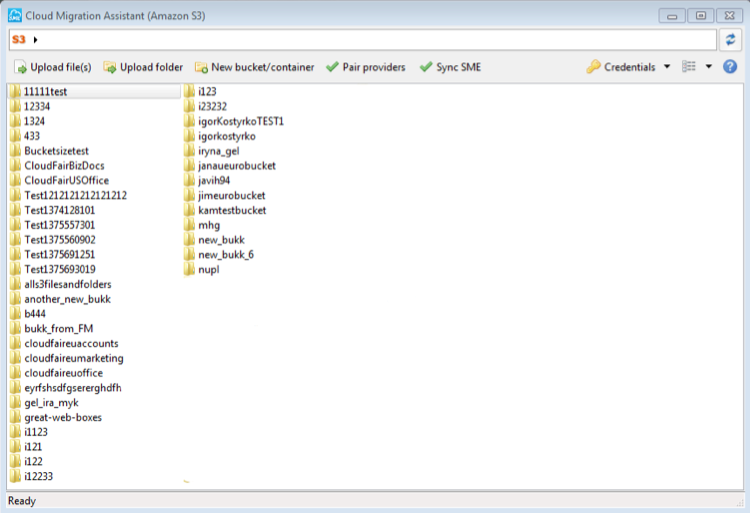Image resolution: width=750 pixels, height=513 pixels.
Task: Click the Upload folder button label
Action: [151, 67]
